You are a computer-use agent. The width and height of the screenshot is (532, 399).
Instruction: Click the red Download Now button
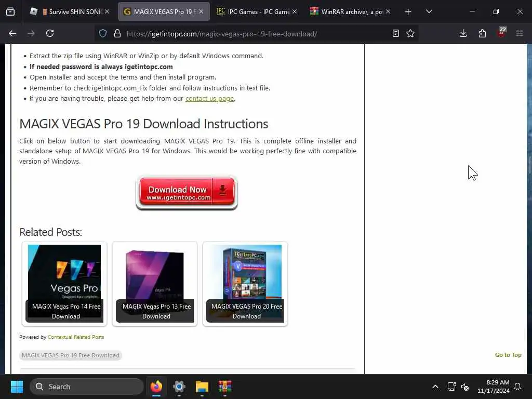187,193
